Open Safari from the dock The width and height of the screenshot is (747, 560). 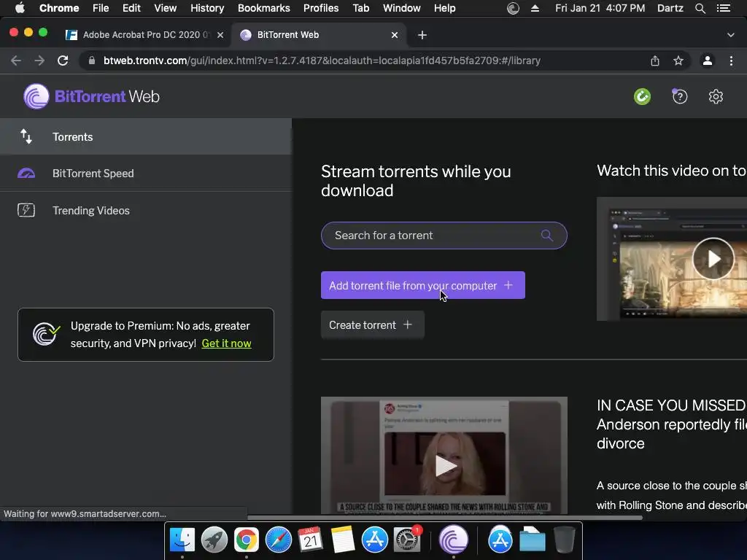pos(278,540)
